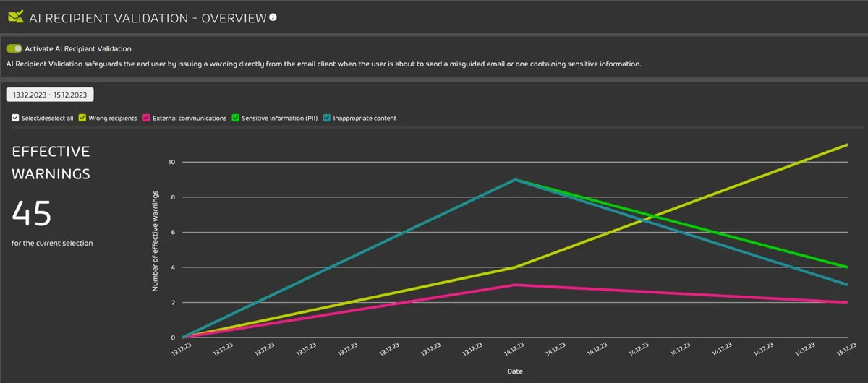Screen dimensions: 868x383
Task: Open the 13.12.2023 - 15.12.2023 date range picker
Action: point(50,95)
